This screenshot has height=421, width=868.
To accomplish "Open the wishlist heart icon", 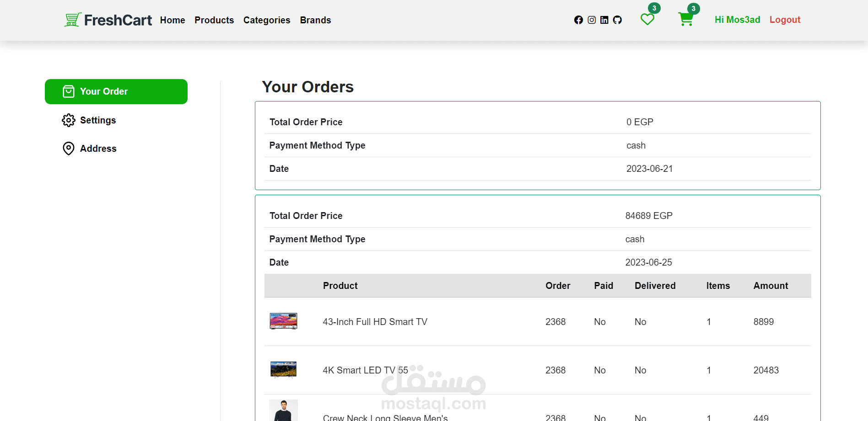I will coord(647,20).
